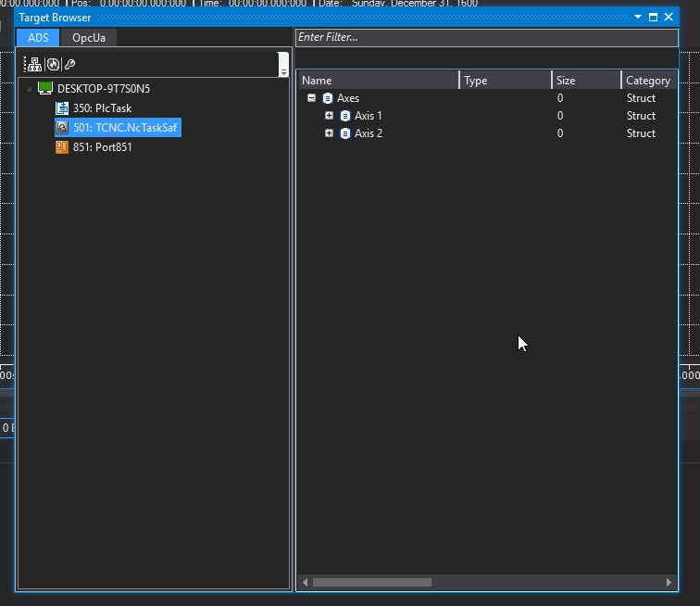Viewport: 700px width, 606px height.
Task: Click the horizontal scrollbar thumb
Action: point(372,582)
